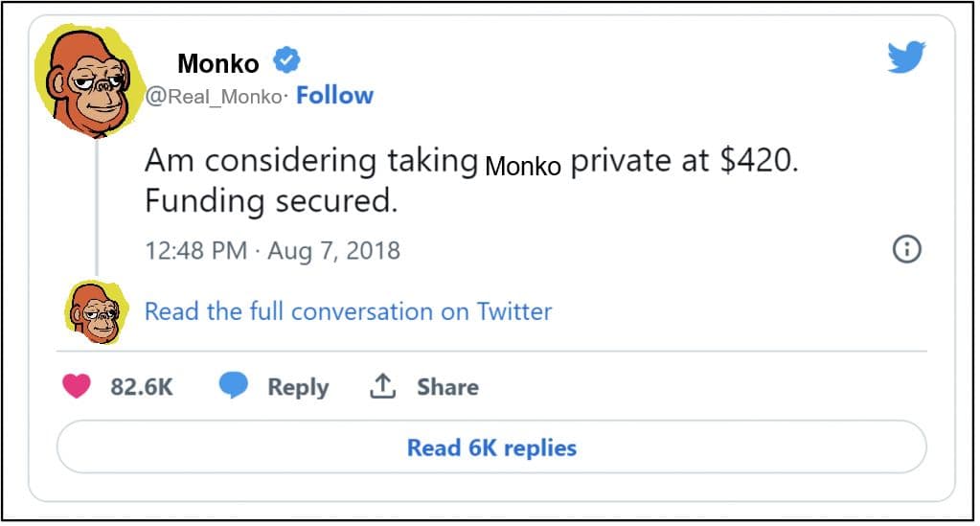980x526 pixels.
Task: Click the reply speech bubble icon
Action: tap(233, 386)
